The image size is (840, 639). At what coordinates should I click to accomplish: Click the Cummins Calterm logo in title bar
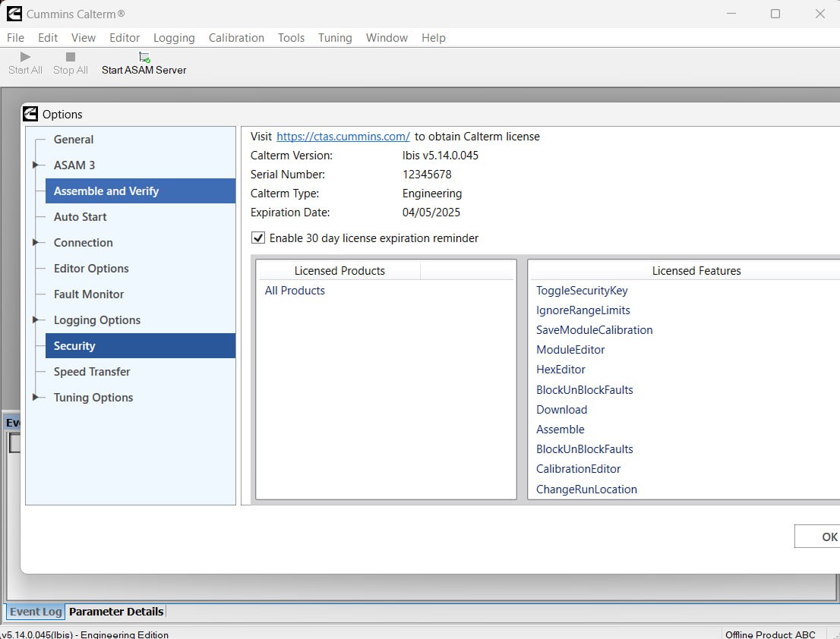[14, 14]
